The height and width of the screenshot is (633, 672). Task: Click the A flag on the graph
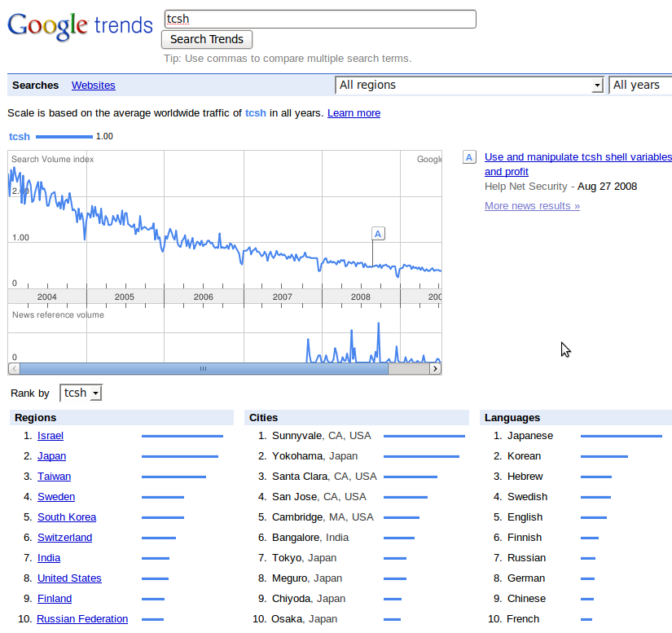[378, 234]
